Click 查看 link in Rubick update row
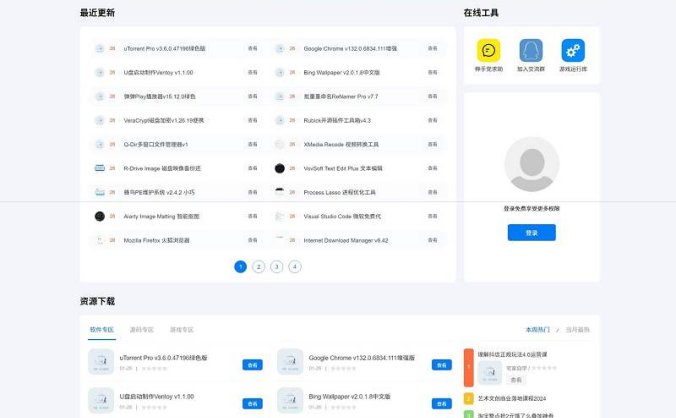Screen dimensions: 676x418 (433, 120)
